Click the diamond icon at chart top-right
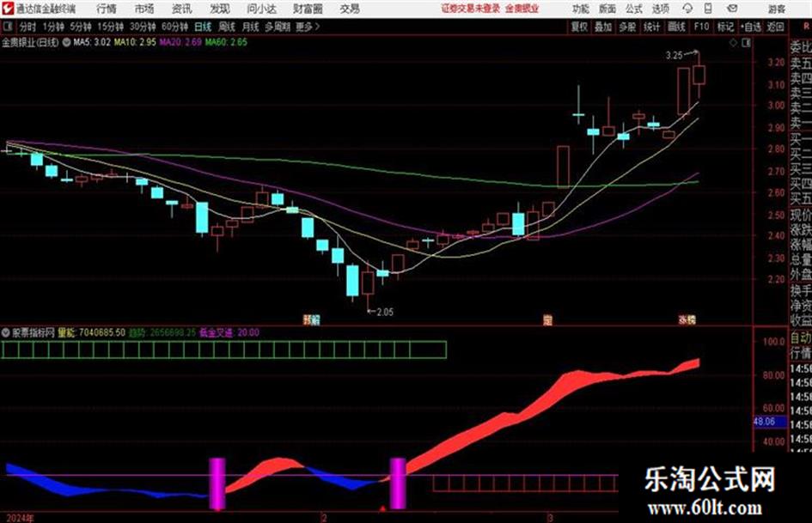This screenshot has height=523, width=812. pos(733,43)
